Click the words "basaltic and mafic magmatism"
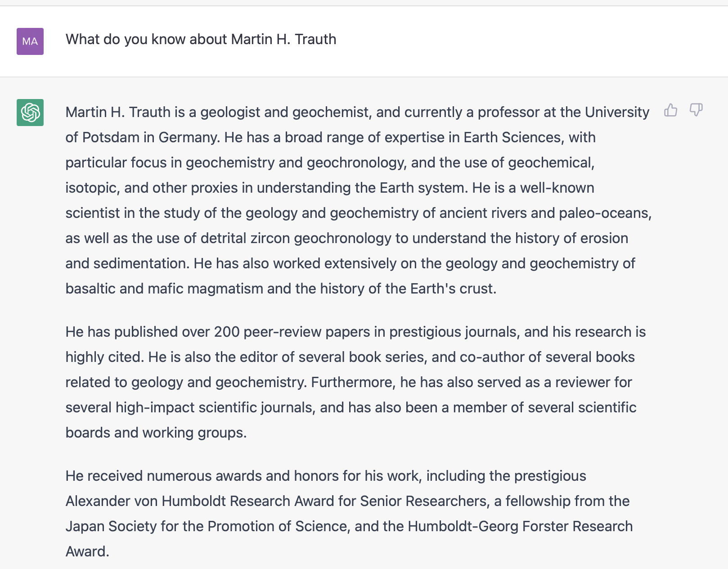The width and height of the screenshot is (728, 569). (164, 289)
